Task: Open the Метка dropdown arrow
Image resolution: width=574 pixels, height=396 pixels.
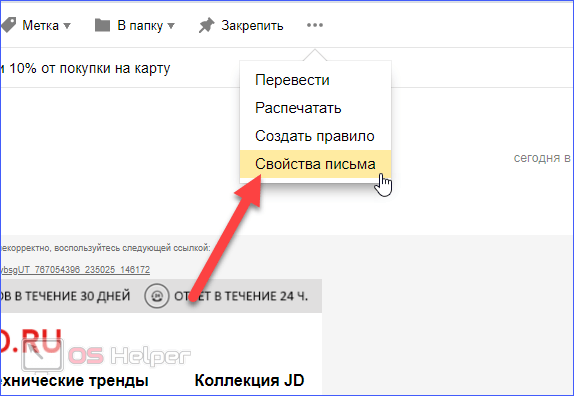Action: (67, 26)
